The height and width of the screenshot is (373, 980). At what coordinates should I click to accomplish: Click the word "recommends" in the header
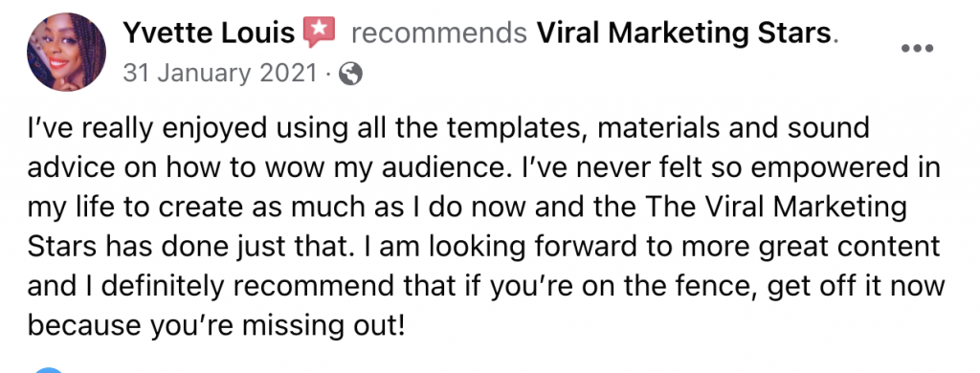[x=439, y=33]
